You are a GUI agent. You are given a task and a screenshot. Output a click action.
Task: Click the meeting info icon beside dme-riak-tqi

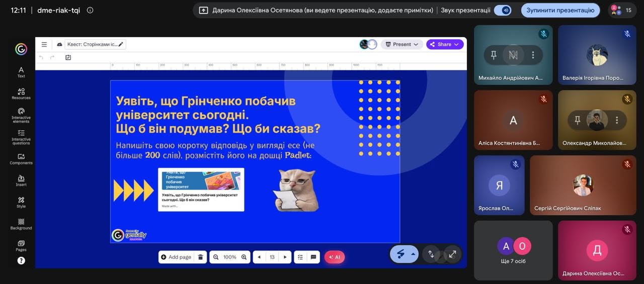pos(90,10)
